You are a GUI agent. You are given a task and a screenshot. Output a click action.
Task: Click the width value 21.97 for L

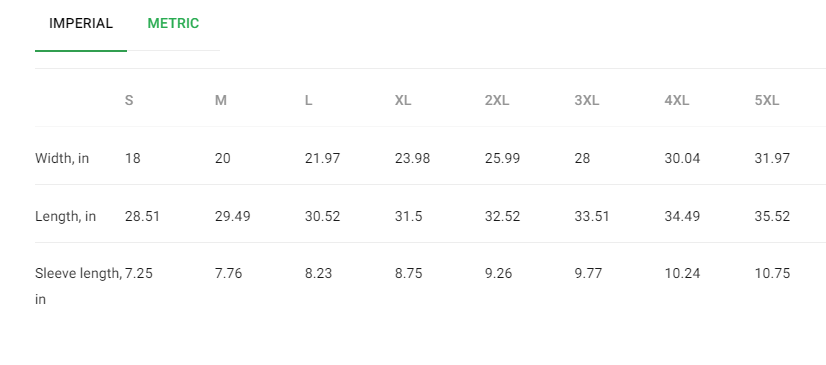click(x=322, y=159)
